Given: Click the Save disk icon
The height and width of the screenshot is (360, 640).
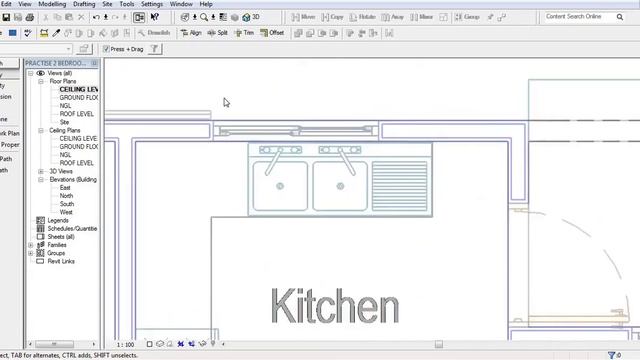Looking at the screenshot, I should (6, 17).
